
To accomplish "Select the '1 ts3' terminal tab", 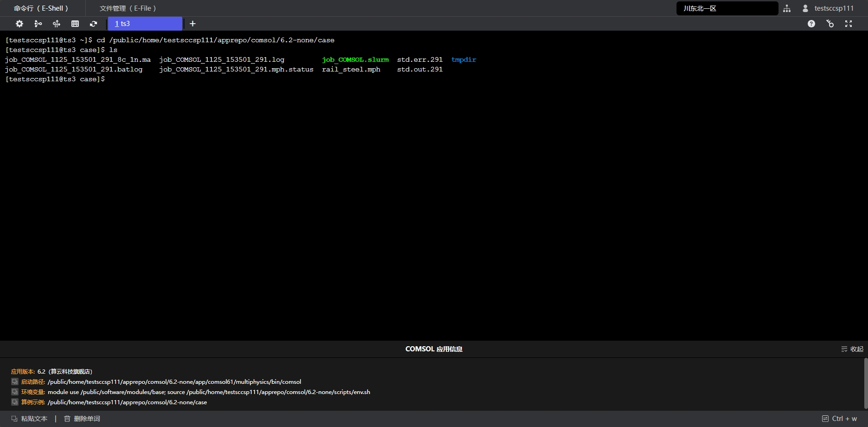I will (145, 24).
